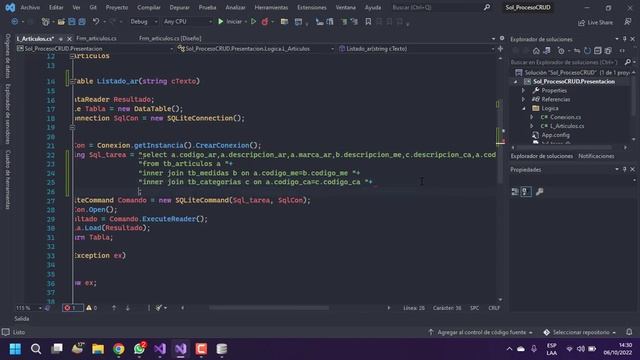Pin the L_Articulos.cs tab

[x=60, y=39]
